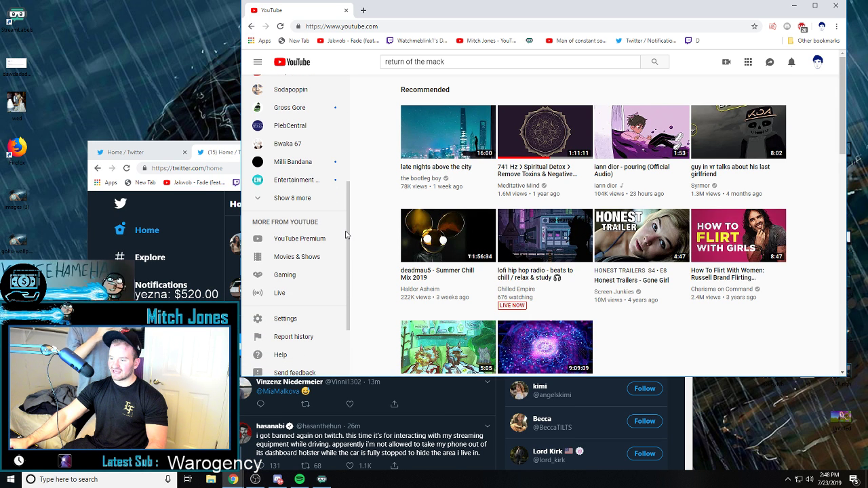
Task: Expand Show 8 more subscriptions
Action: 292,198
